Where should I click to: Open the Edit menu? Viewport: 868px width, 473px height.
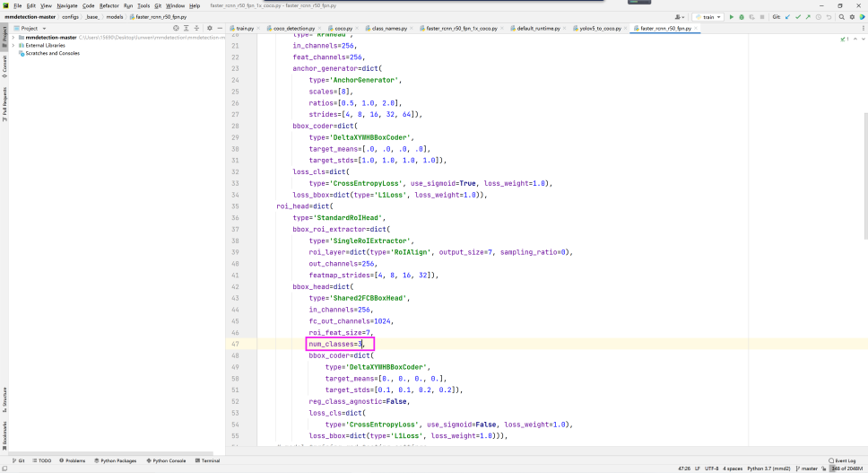pos(31,5)
